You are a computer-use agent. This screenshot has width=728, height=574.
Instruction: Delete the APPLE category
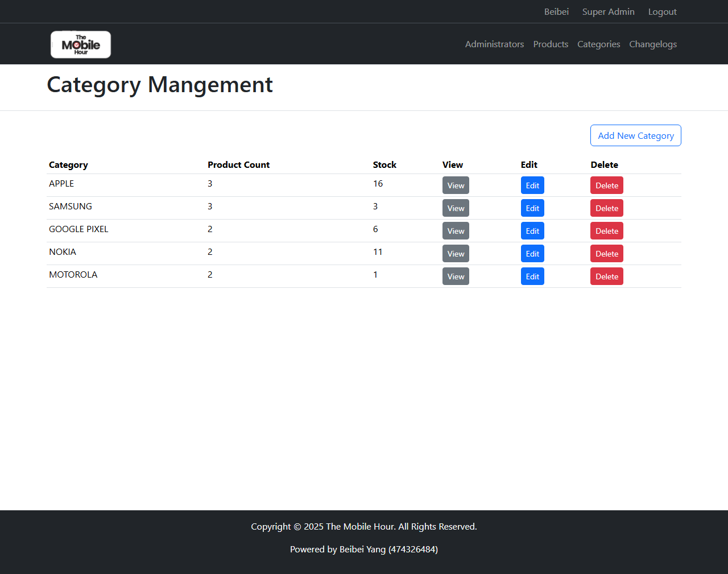point(606,185)
